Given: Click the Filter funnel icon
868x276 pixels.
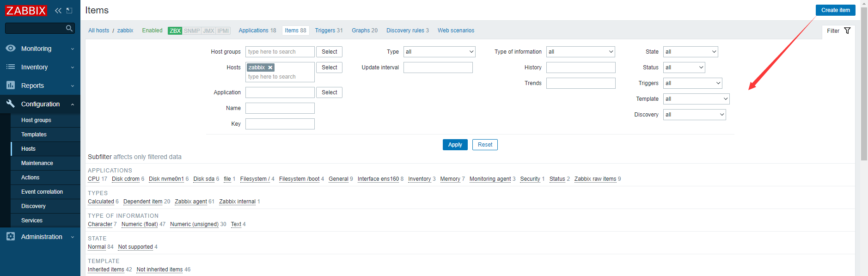Looking at the screenshot, I should [847, 31].
